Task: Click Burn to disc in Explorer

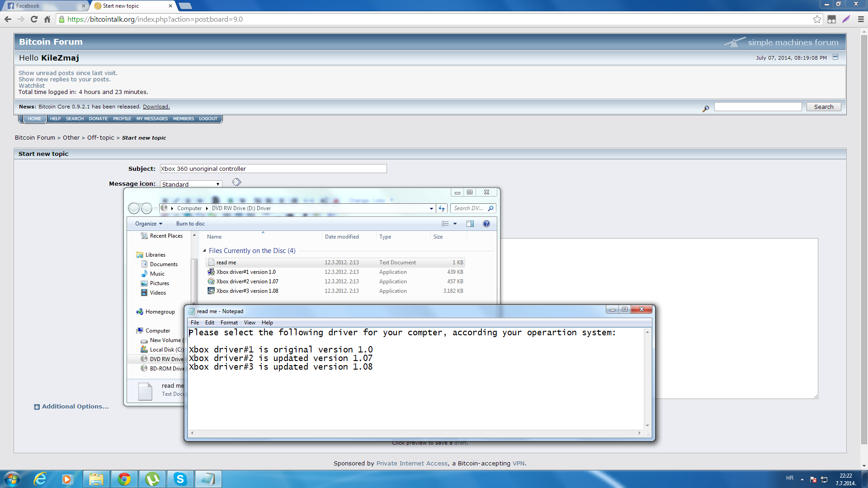Action: point(190,224)
